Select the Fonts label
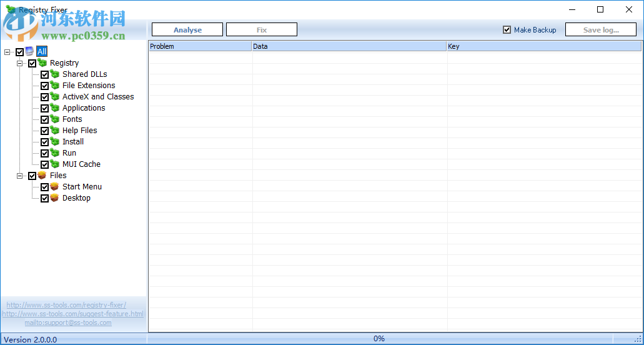Viewport: 644px width, 345px height. click(x=72, y=119)
